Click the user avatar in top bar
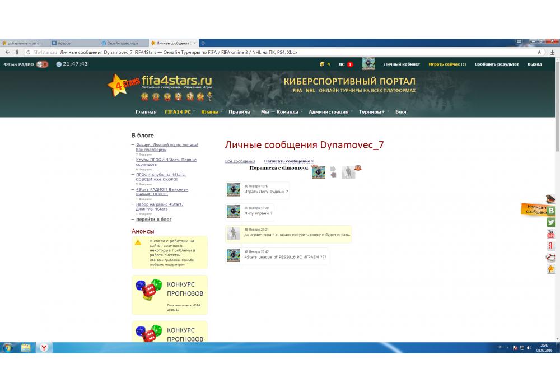The height and width of the screenshot is (392, 560). coord(368,64)
